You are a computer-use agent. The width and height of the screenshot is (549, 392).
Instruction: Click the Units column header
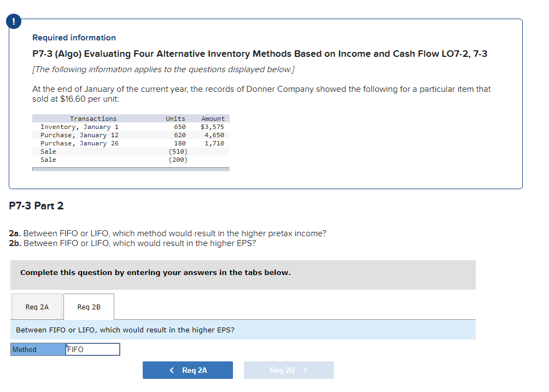point(175,118)
